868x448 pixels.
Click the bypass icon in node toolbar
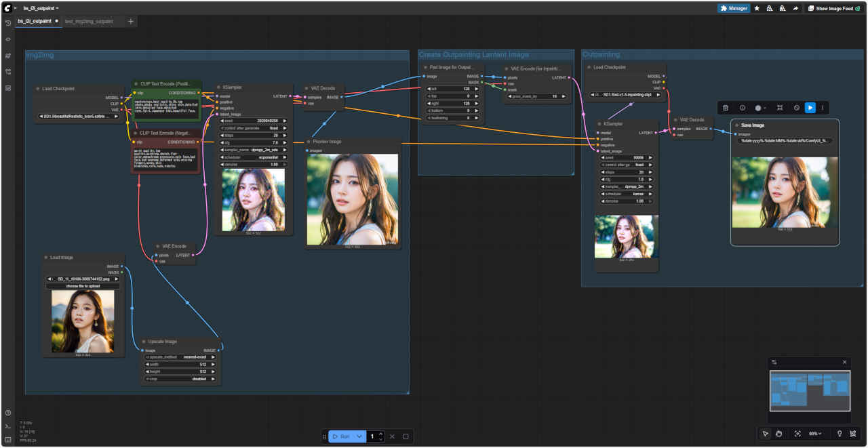[797, 108]
